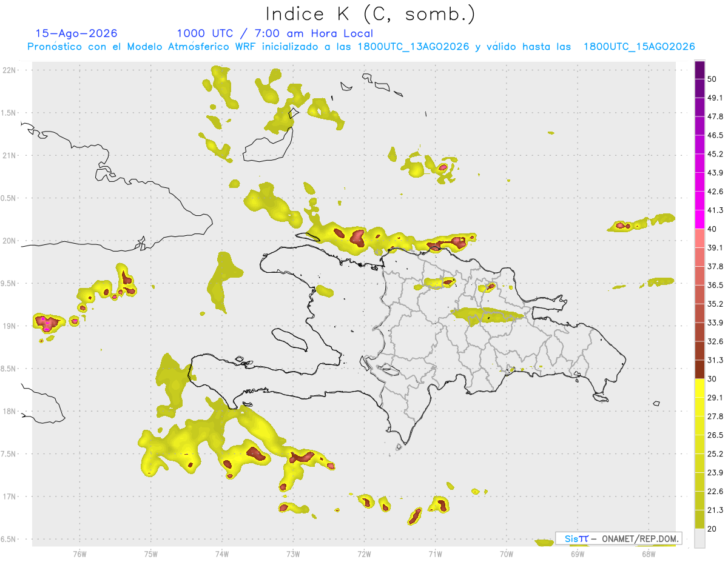This screenshot has width=728, height=562.
Task: Click the "19N" latitude label
Action: click(x=10, y=326)
